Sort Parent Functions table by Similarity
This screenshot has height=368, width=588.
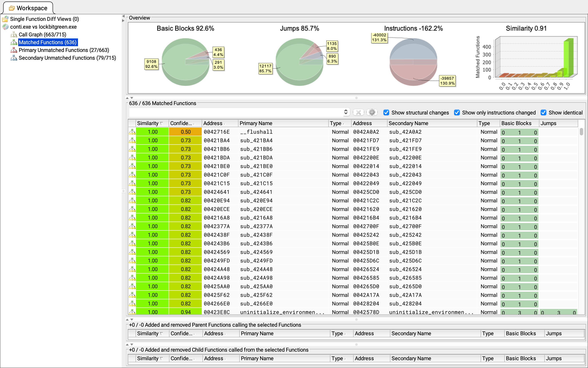tap(152, 333)
